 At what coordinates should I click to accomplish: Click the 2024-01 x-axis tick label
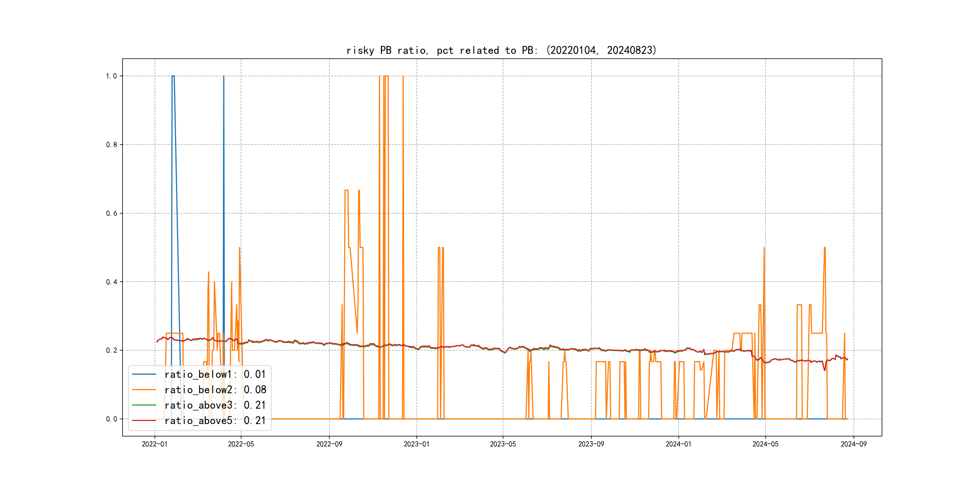678,444
